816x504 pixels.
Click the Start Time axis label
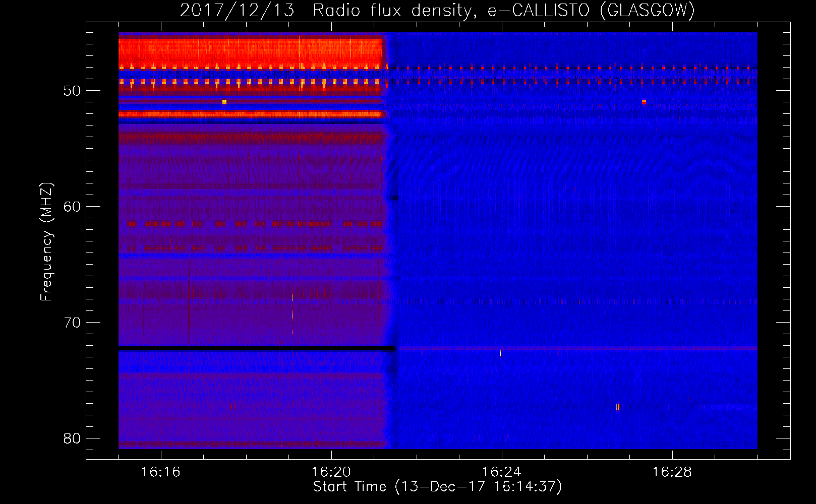(437, 487)
